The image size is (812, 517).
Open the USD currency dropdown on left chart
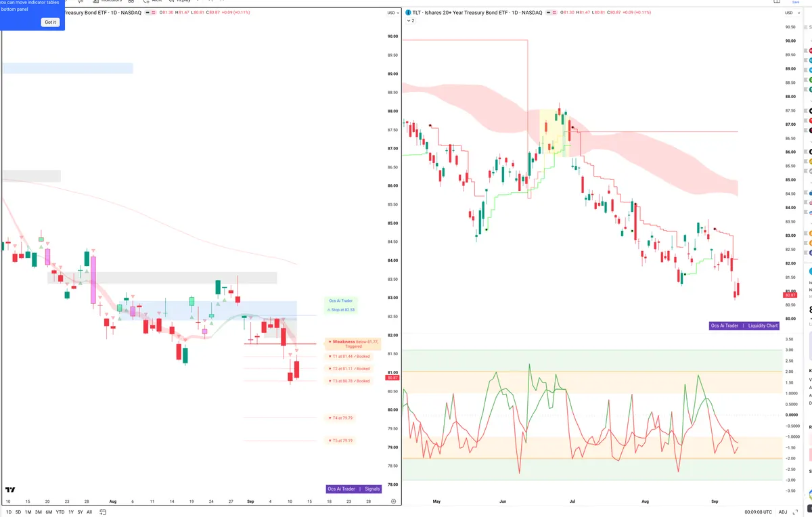(x=393, y=13)
